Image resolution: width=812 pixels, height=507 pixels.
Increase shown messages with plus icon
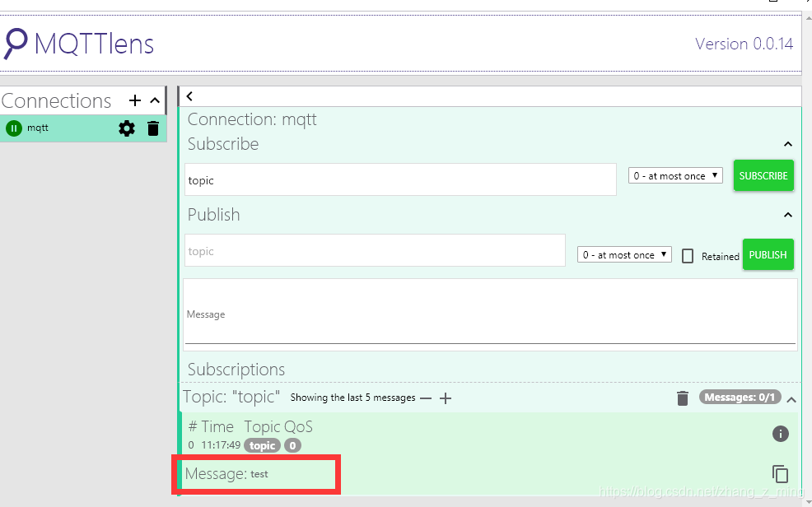[x=446, y=398]
